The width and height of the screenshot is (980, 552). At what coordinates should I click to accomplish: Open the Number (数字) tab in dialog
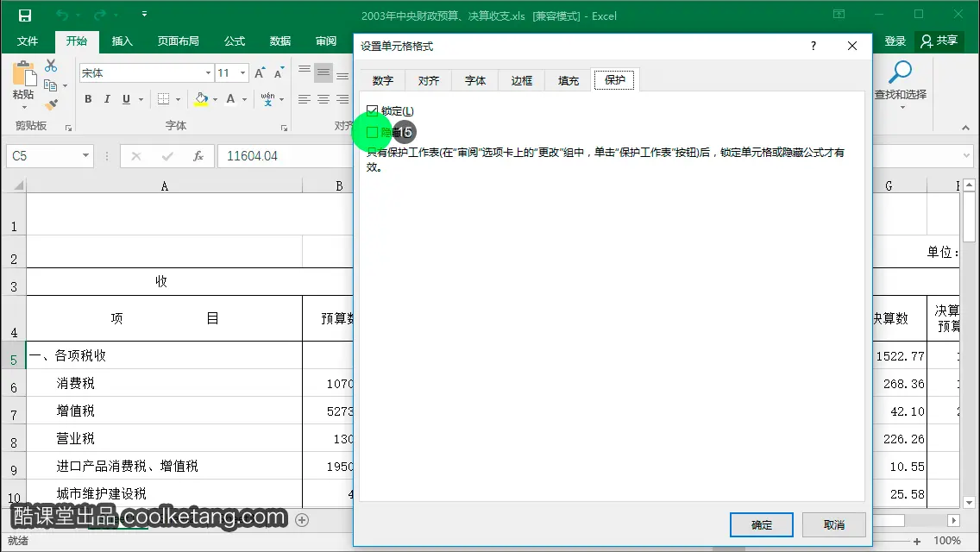[x=382, y=80]
